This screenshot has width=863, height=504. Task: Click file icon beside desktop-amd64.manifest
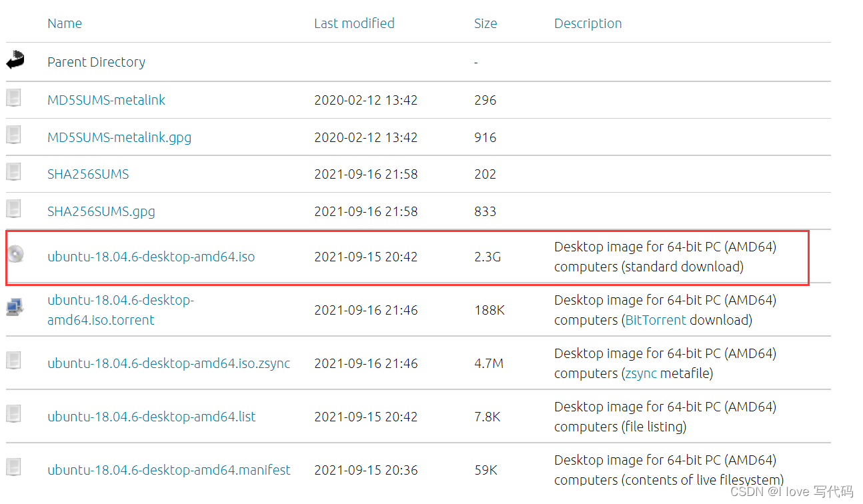(x=14, y=468)
